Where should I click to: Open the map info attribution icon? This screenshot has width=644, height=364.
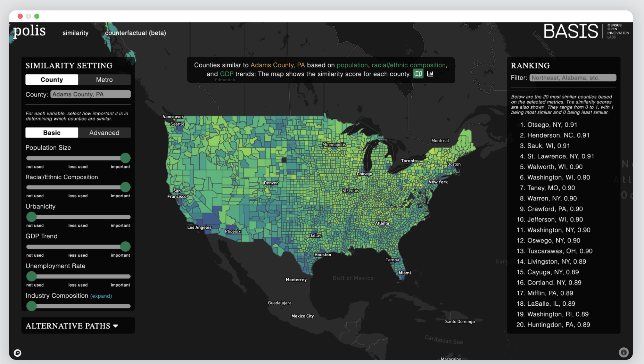[624, 353]
